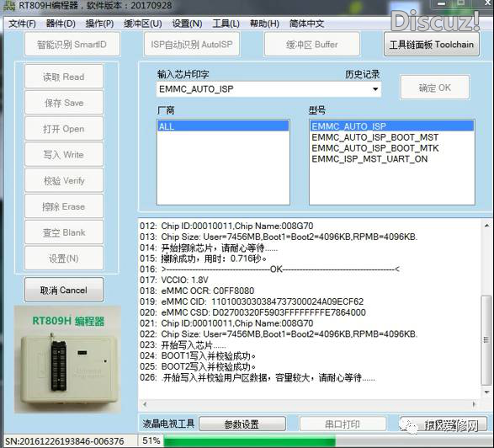The width and height of the screenshot is (494, 448).
Task: Click log line 025 BOOT2写入并校验成功
Action: click(x=198, y=366)
